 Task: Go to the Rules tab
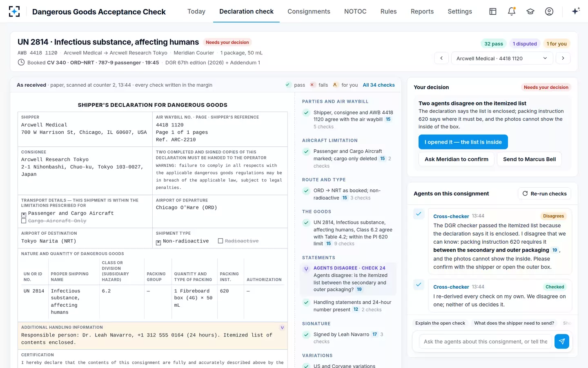pyautogui.click(x=389, y=11)
